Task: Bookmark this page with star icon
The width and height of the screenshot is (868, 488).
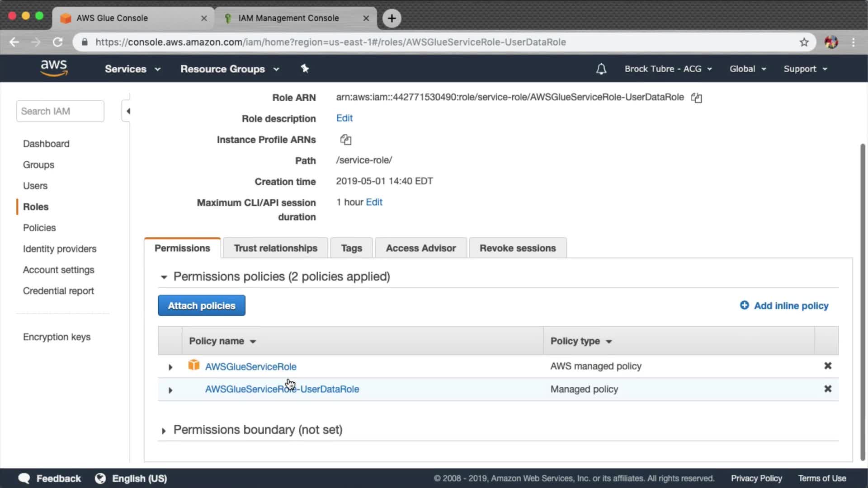Action: point(804,42)
